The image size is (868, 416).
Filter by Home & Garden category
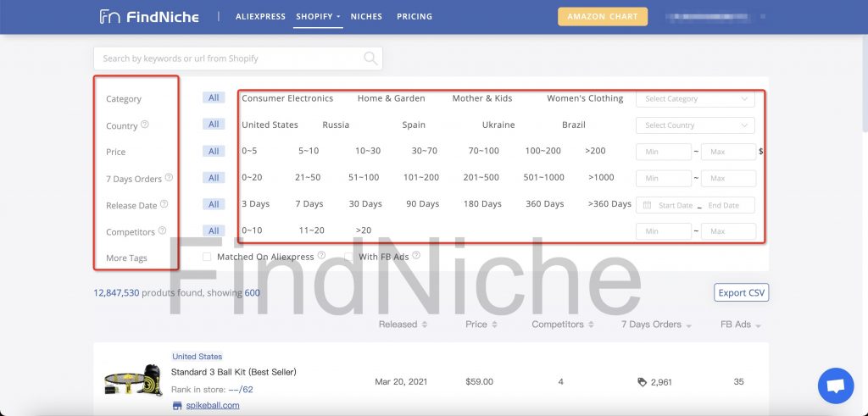coord(392,98)
